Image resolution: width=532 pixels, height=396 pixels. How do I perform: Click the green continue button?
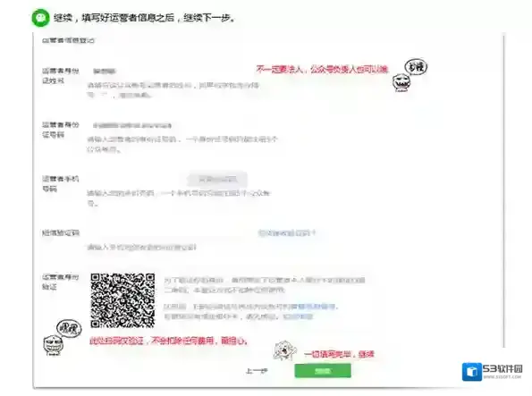[x=323, y=371]
